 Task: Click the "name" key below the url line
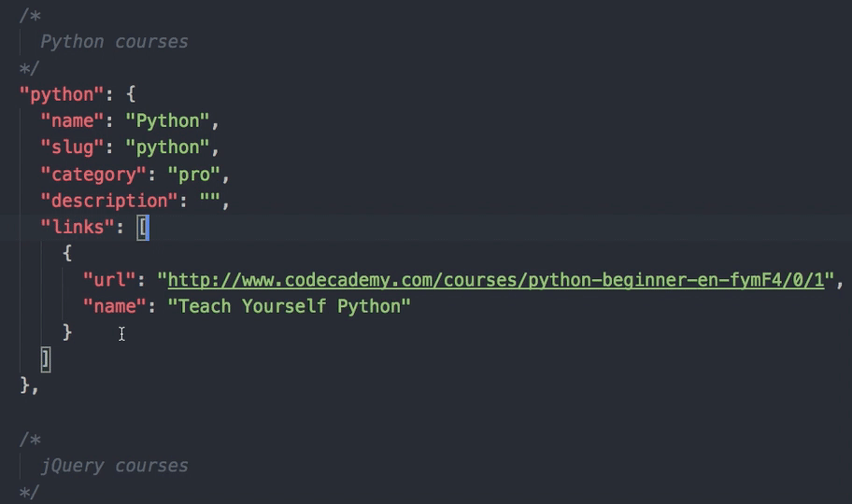[x=115, y=306]
